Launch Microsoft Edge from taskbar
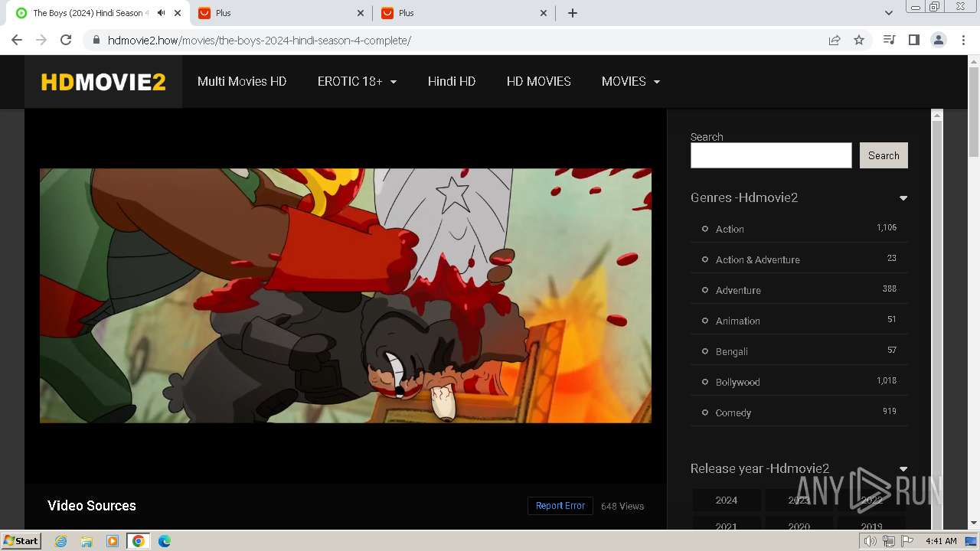Screen dimensions: 980x551 [165, 541]
